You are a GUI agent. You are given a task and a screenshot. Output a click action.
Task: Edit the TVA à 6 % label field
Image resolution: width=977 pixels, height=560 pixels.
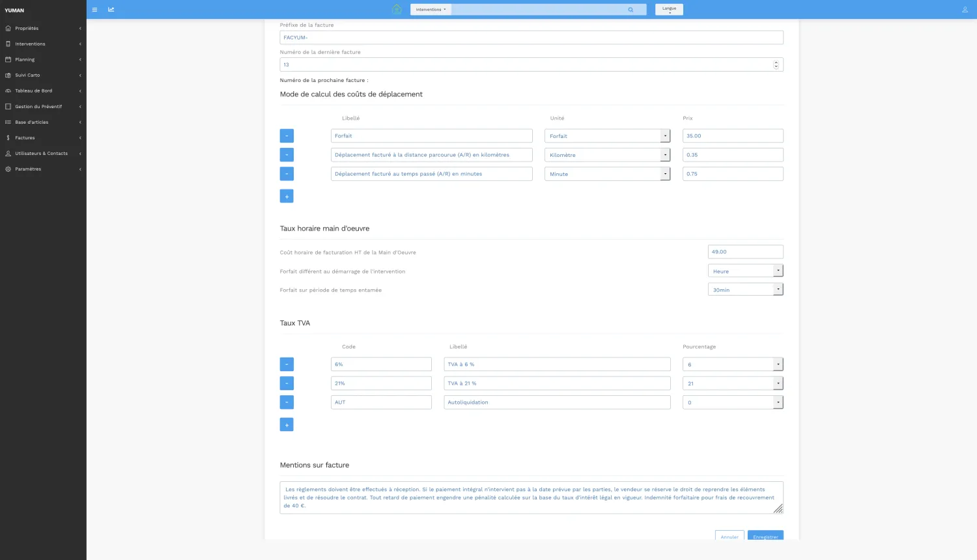click(x=558, y=365)
